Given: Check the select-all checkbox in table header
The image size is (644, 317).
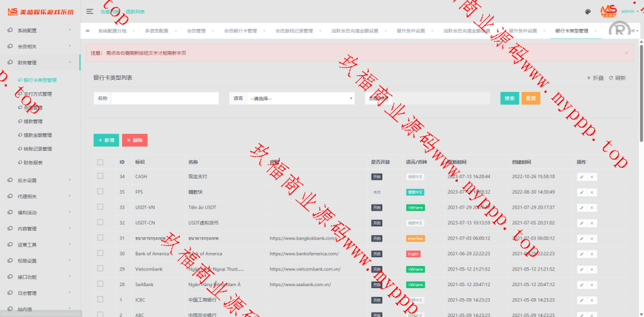Looking at the screenshot, I should pos(100,162).
